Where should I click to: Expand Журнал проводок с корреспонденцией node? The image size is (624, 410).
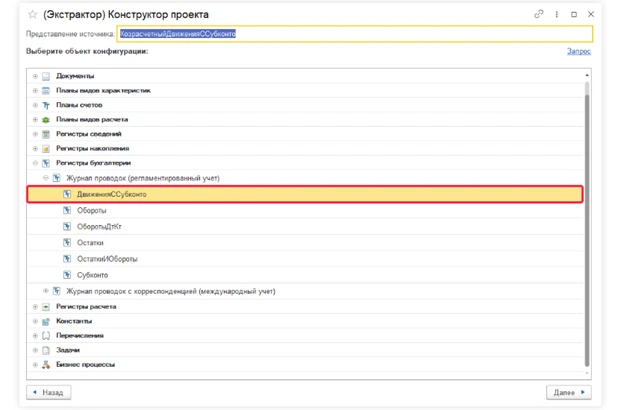[x=45, y=292]
